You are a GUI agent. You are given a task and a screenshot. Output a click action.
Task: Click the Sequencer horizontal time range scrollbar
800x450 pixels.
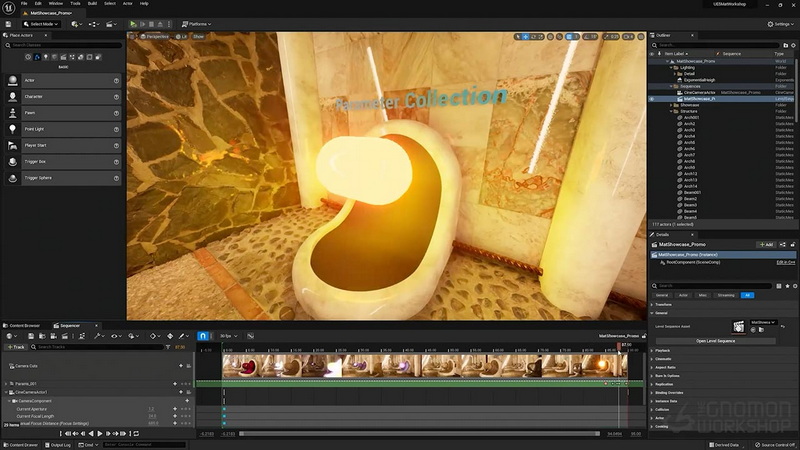419,434
